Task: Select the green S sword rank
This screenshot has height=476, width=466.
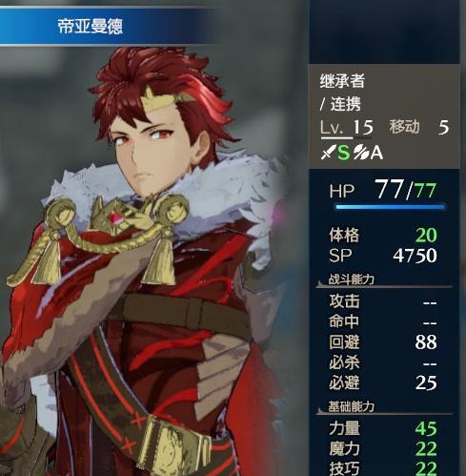Action: point(343,153)
